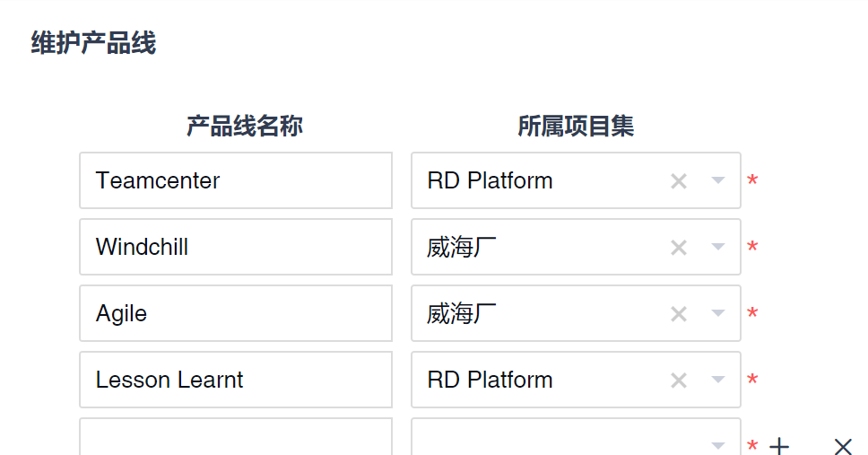Click the Windchill product line name field
Image resolution: width=868 pixels, height=455 pixels.
pos(236,247)
